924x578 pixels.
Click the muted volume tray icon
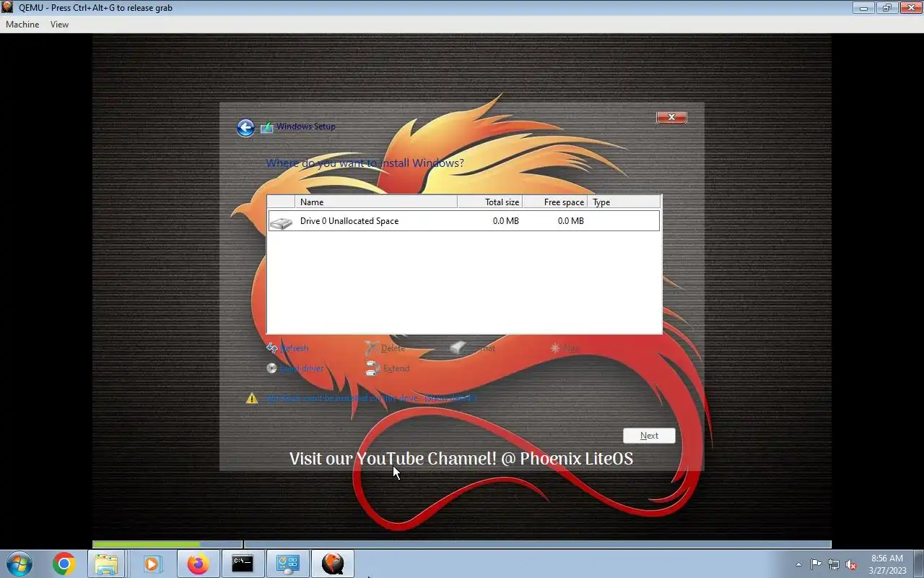pos(852,564)
